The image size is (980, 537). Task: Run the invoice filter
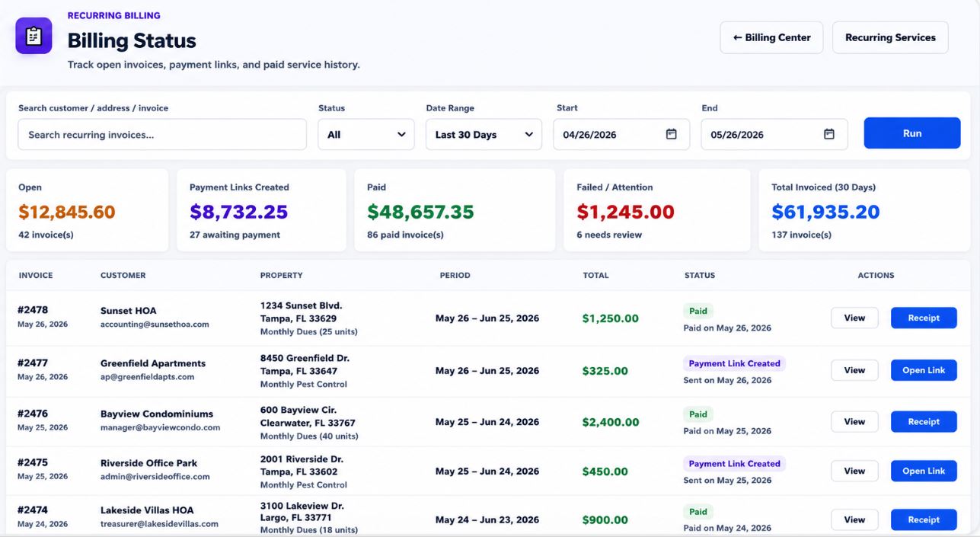(912, 133)
